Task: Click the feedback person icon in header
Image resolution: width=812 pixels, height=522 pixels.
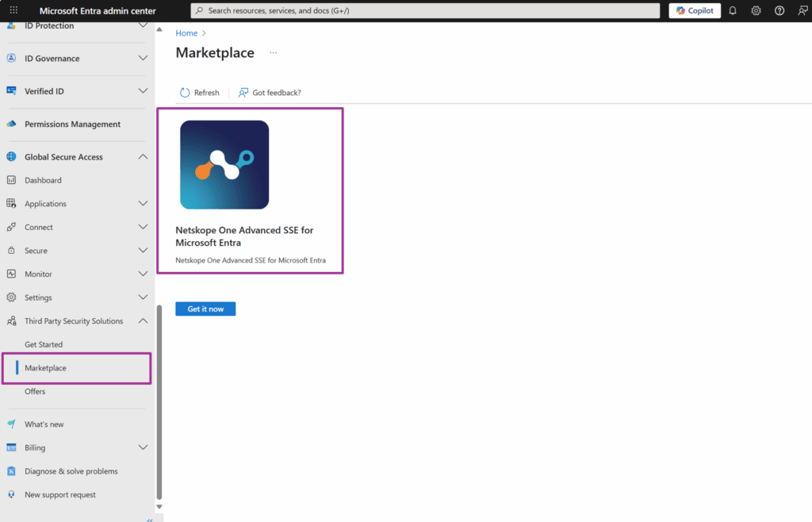Action: (x=802, y=10)
